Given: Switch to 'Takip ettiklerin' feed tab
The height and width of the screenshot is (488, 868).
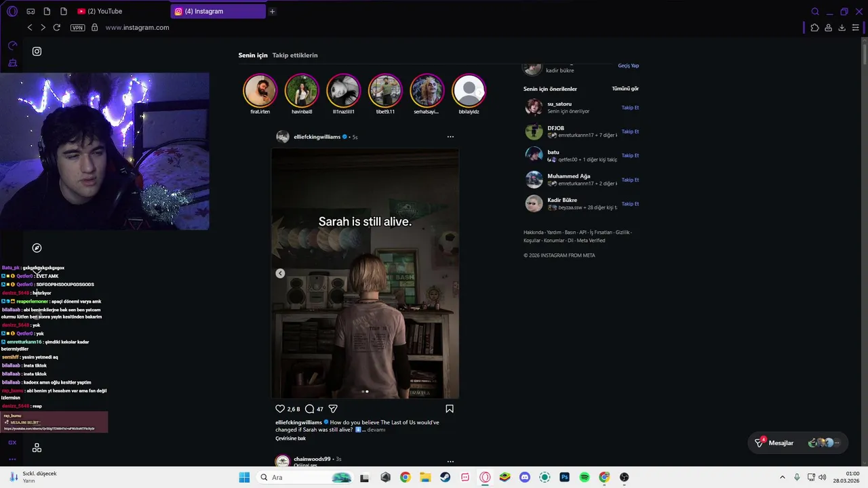Looking at the screenshot, I should pos(295,55).
